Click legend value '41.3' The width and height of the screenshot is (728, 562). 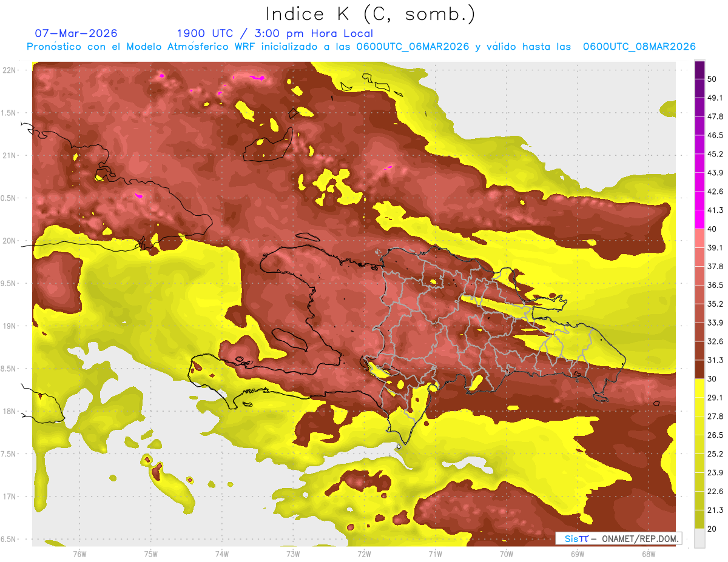716,210
